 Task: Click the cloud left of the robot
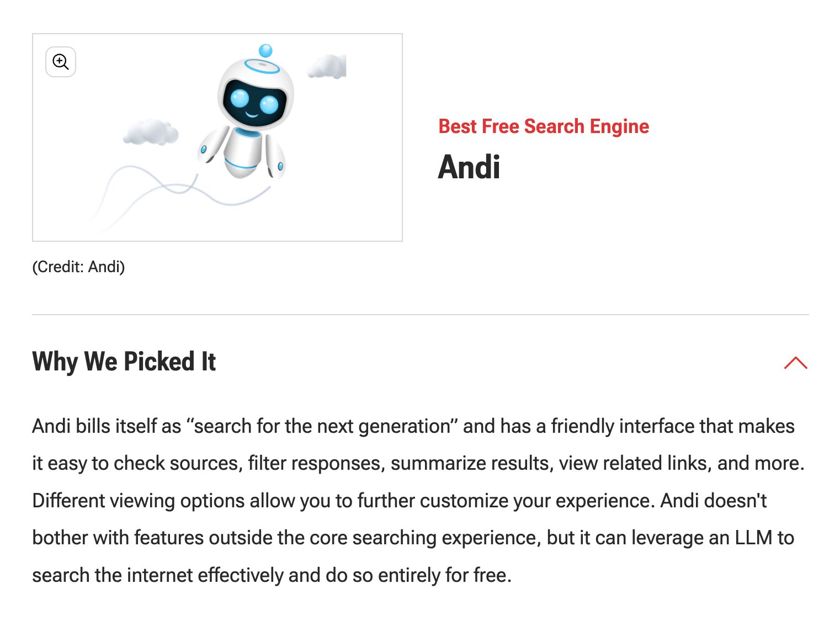[x=150, y=132]
